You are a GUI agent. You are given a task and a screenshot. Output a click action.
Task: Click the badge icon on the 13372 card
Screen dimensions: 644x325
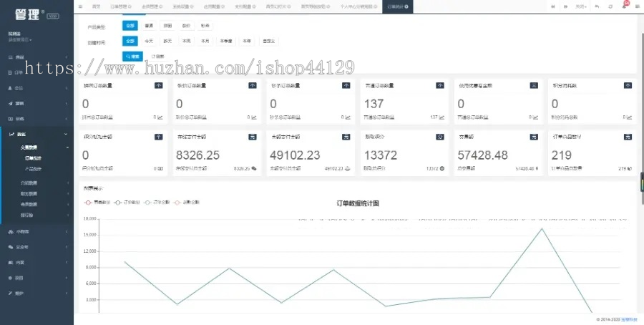440,137
